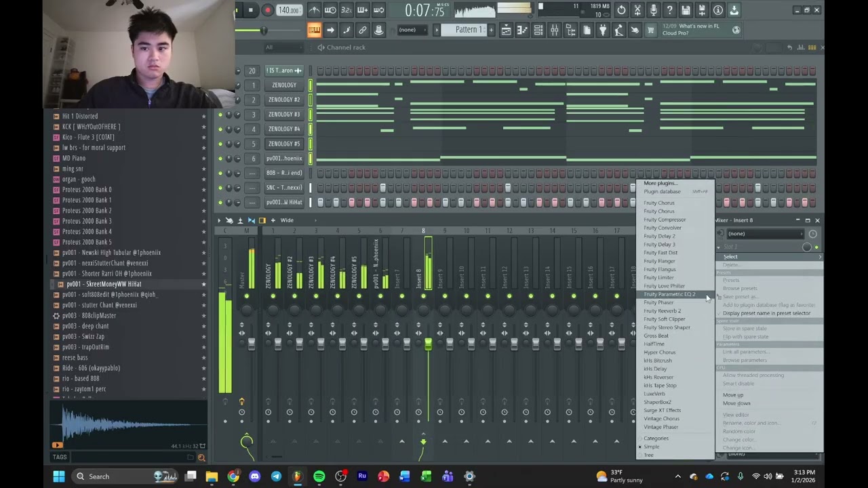Click the microphone one-click recording icon

tap(654, 10)
